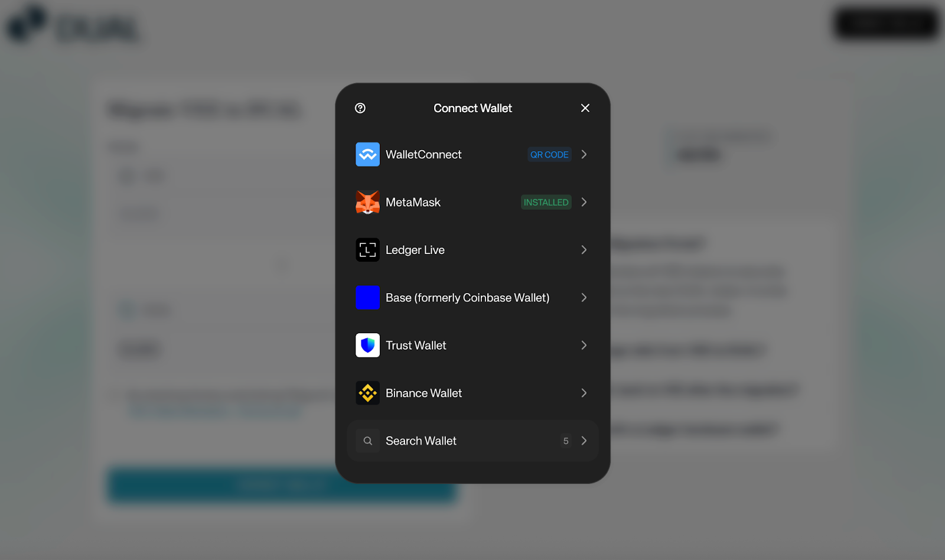
Task: Expand the Search Wallet list via its chevron
Action: (584, 441)
